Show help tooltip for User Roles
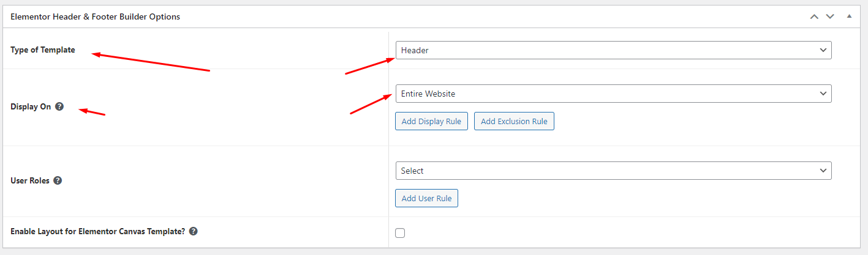This screenshot has height=255, width=868. tap(58, 180)
